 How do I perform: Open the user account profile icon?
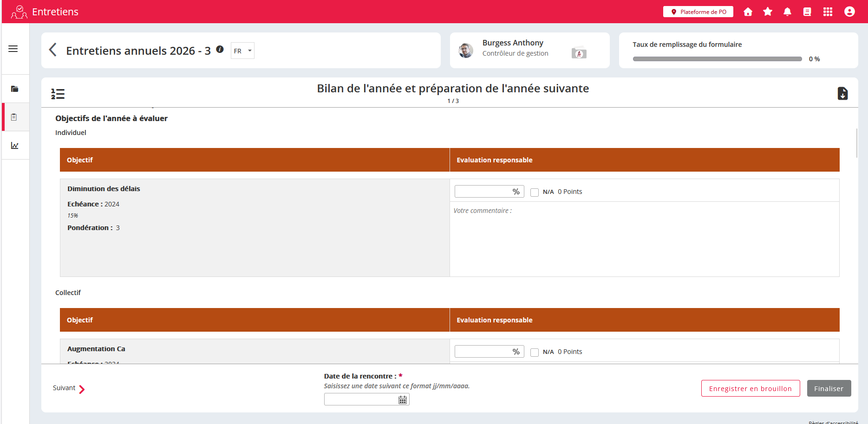click(849, 12)
